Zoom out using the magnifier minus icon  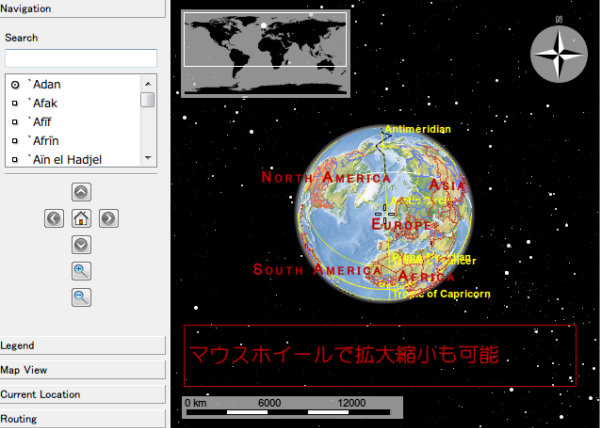(x=81, y=297)
